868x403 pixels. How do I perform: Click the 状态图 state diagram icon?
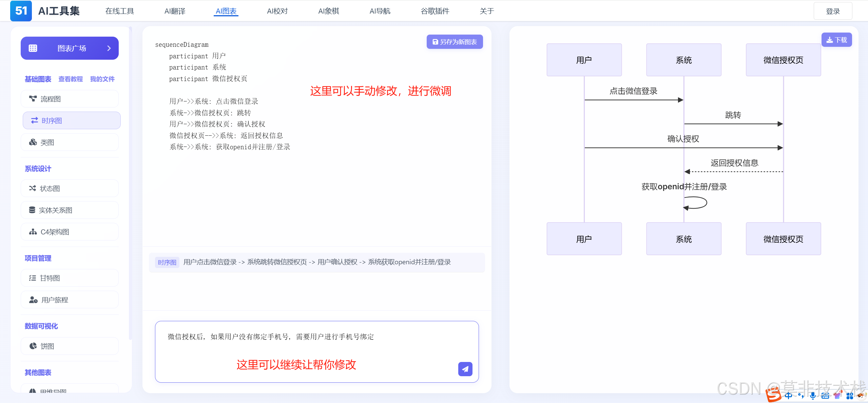[x=33, y=188]
